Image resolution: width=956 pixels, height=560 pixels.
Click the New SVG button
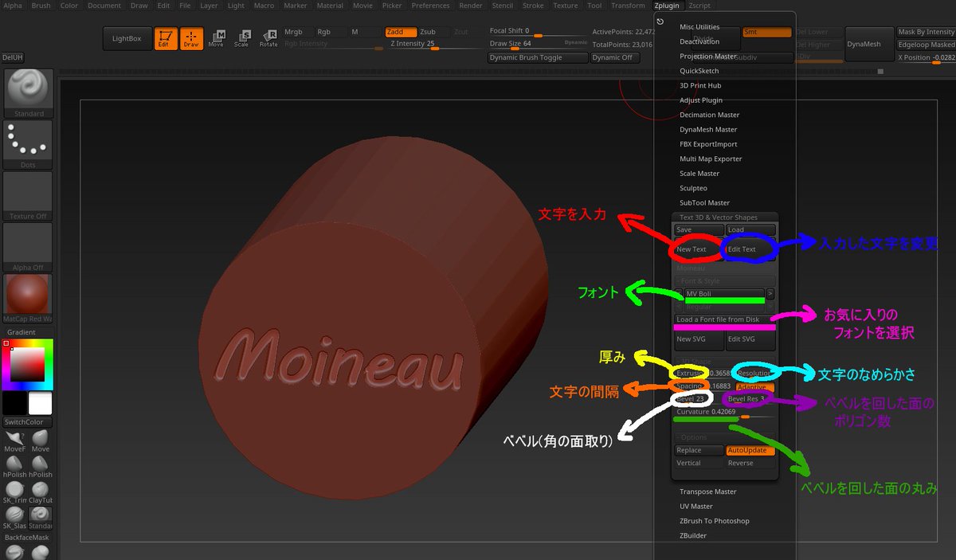coord(699,339)
